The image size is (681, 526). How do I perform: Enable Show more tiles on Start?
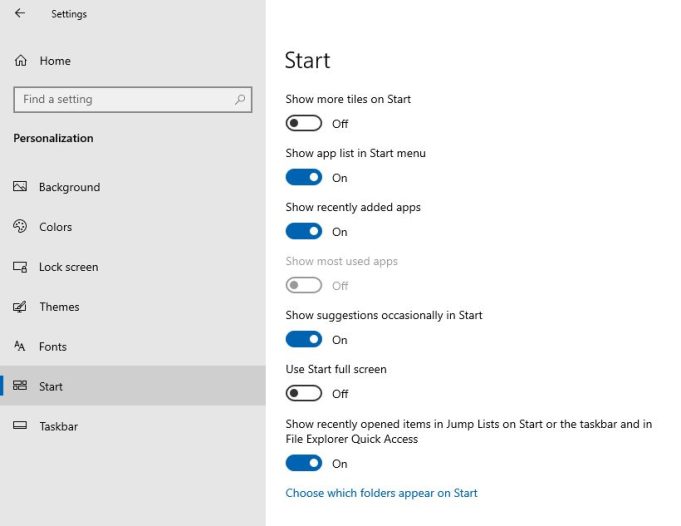pyautogui.click(x=304, y=123)
